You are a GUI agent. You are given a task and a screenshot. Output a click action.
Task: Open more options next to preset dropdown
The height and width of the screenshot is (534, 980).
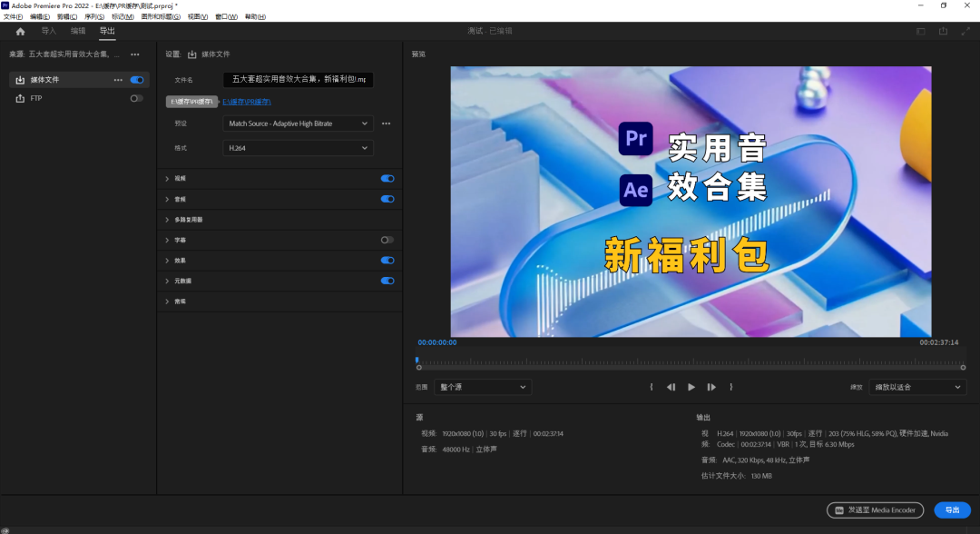[x=386, y=124]
